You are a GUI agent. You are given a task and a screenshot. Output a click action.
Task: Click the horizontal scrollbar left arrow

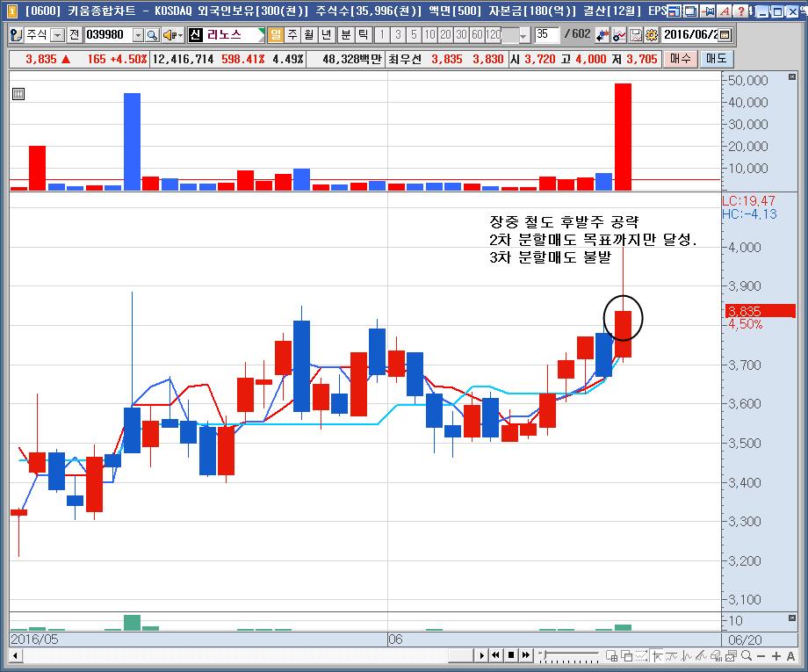coord(16,656)
